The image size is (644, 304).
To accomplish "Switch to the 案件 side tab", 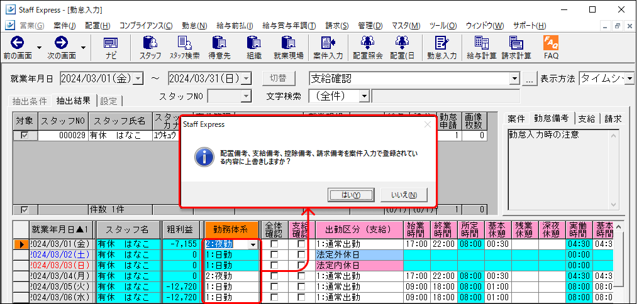I will tap(516, 119).
